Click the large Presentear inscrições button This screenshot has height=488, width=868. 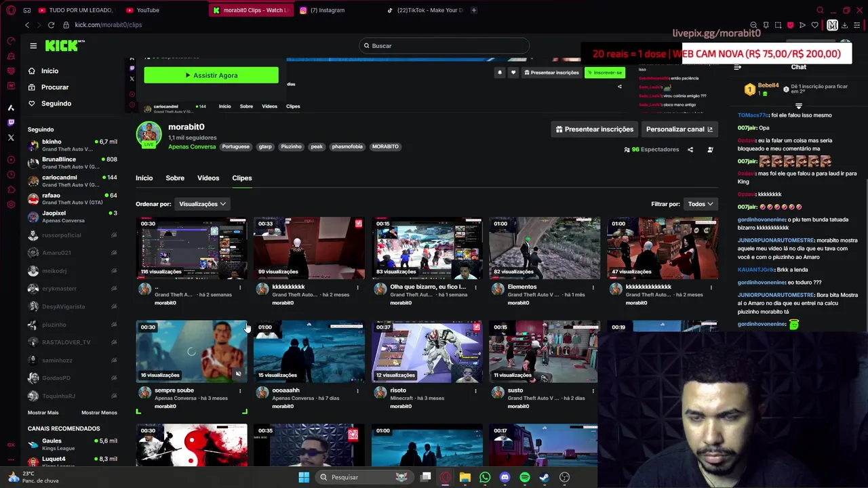click(594, 129)
